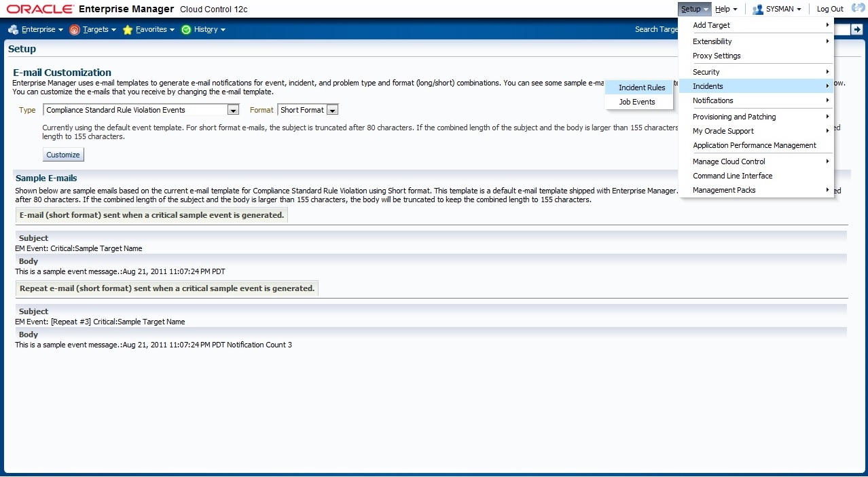Viewport: 868px width, 477px height.
Task: Select Job Events from the submenu
Action: (637, 102)
